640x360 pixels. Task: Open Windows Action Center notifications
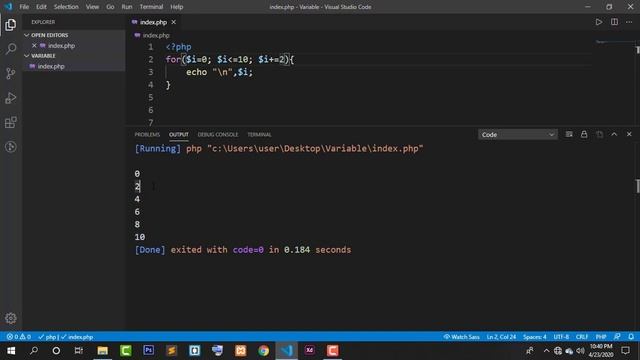[626, 351]
